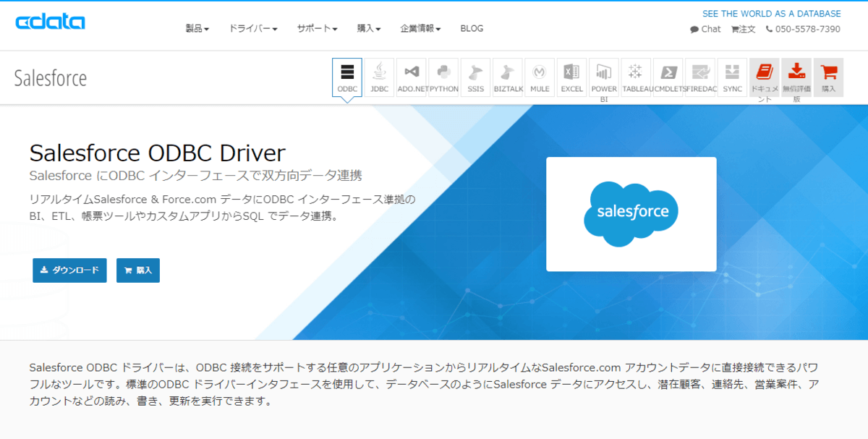Open the Python connector icon
Viewport: 868px width, 439px height.
[443, 77]
